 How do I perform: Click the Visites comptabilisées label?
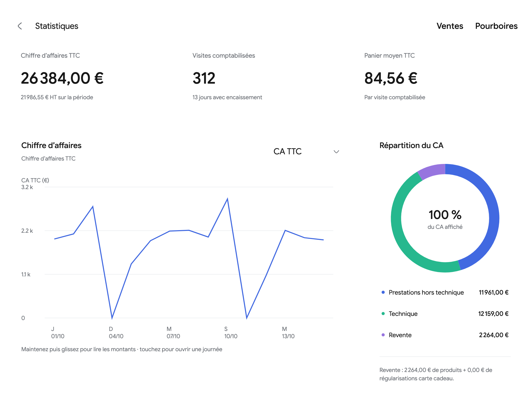coord(224,55)
